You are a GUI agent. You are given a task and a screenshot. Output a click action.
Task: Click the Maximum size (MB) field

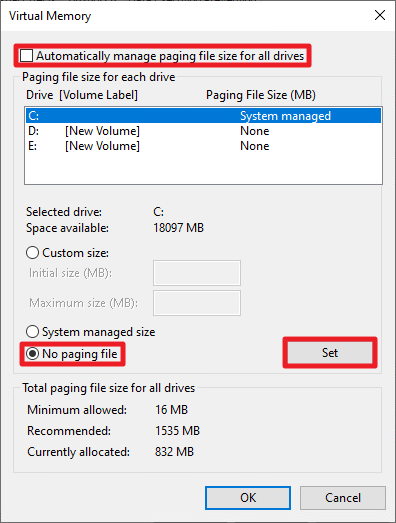pyautogui.click(x=197, y=303)
